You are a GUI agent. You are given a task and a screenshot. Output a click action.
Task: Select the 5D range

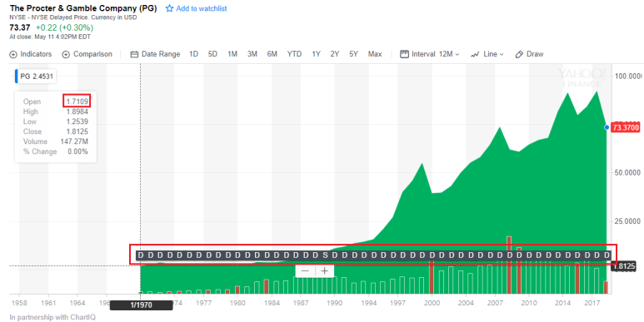click(212, 54)
